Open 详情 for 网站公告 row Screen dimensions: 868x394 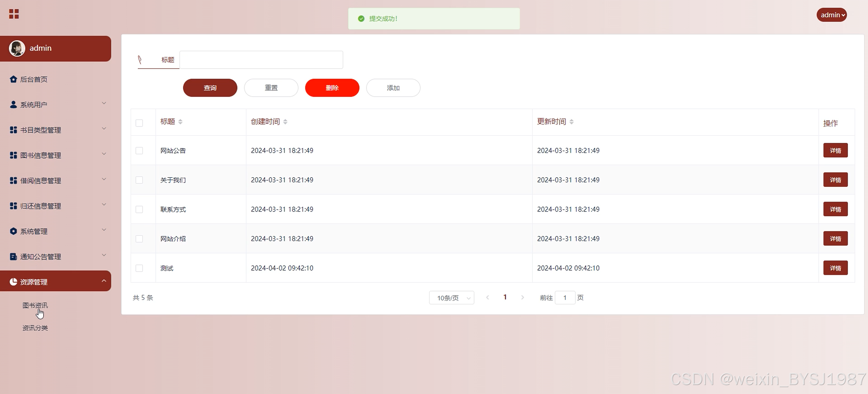tap(835, 150)
